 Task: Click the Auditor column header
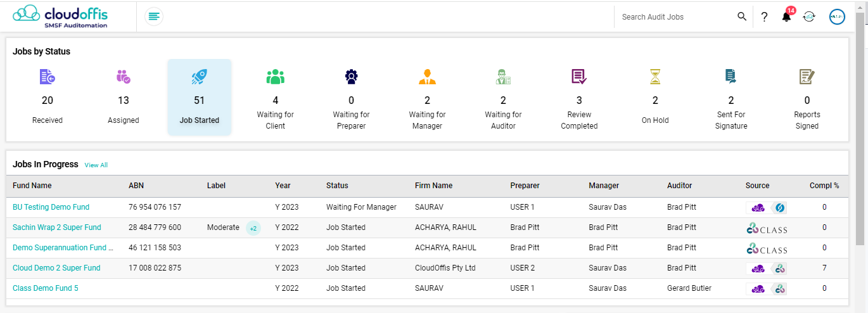(x=680, y=186)
